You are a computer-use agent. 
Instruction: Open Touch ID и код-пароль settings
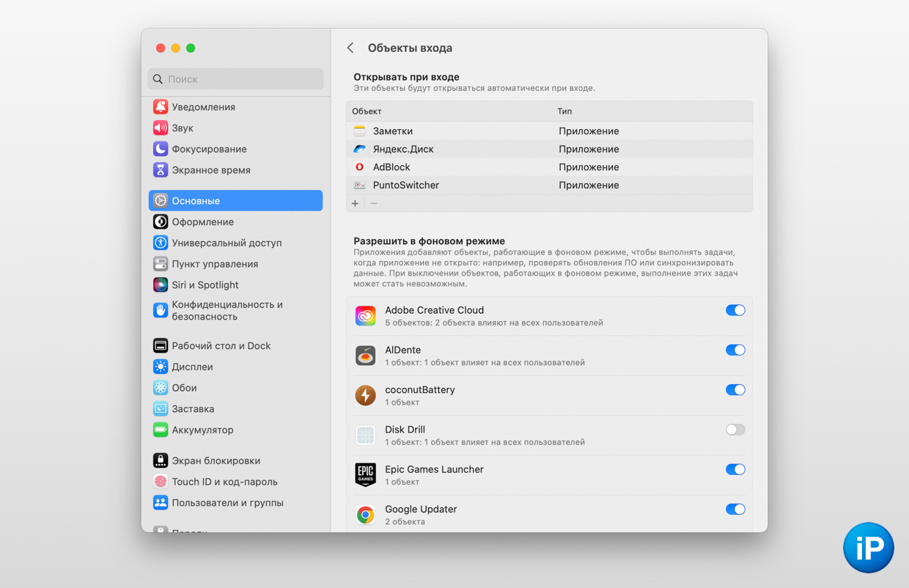(224, 482)
